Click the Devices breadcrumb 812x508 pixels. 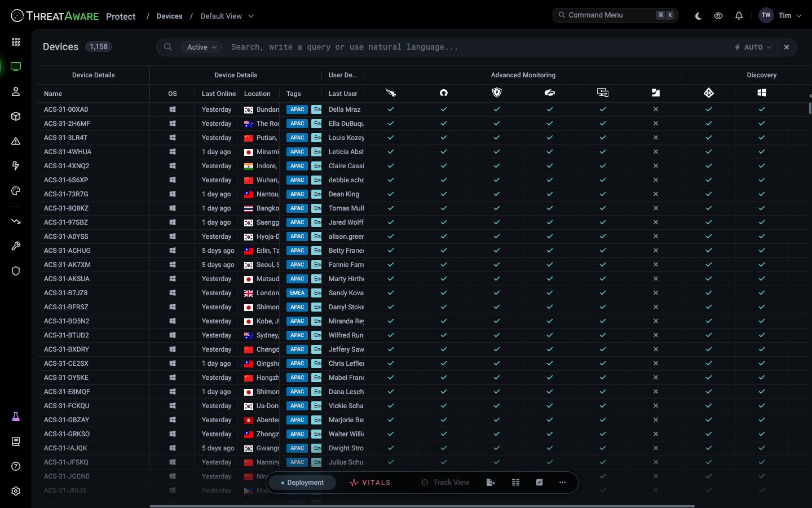tap(170, 16)
